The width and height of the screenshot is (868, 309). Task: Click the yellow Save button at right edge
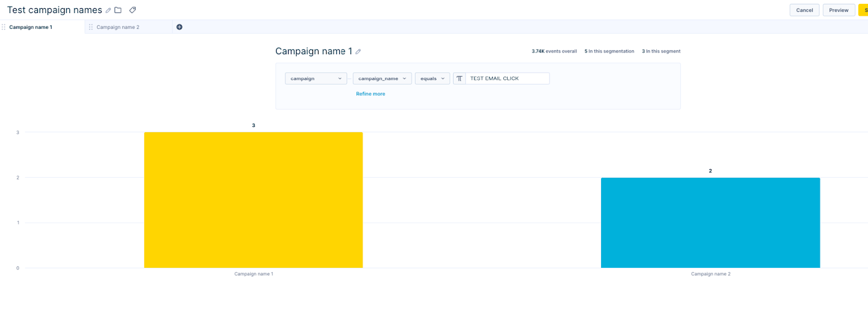864,10
